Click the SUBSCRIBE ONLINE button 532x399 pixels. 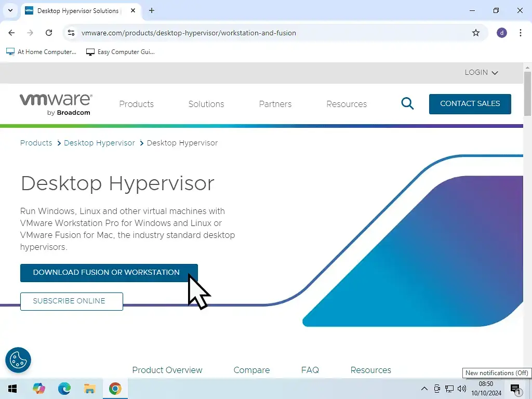coord(72,301)
